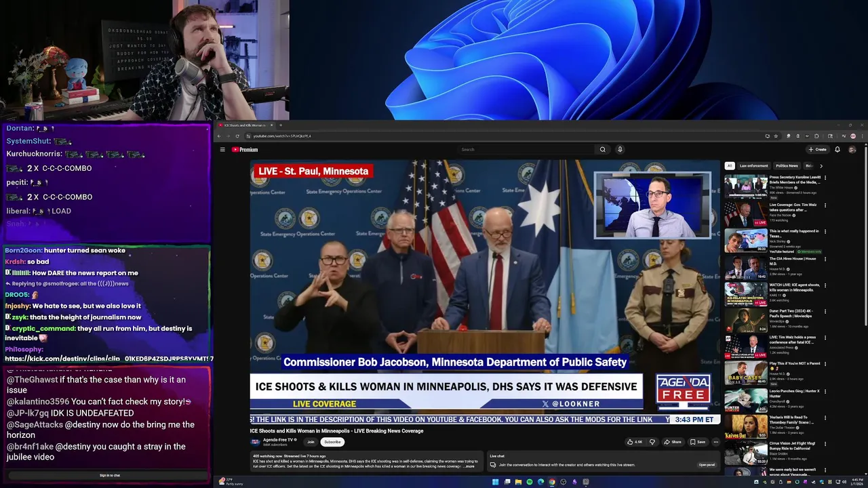Click the browser address bar URL
The image size is (868, 488).
tap(282, 136)
